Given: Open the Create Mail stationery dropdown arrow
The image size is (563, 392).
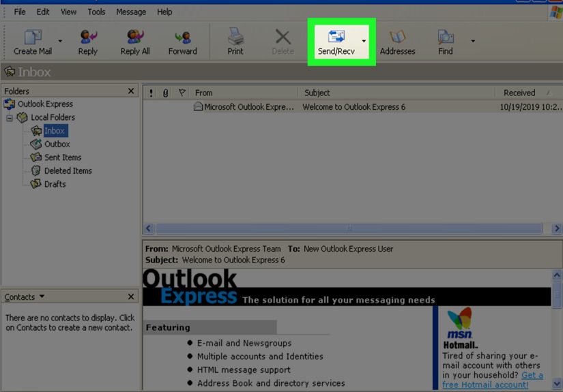Looking at the screenshot, I should coord(60,41).
